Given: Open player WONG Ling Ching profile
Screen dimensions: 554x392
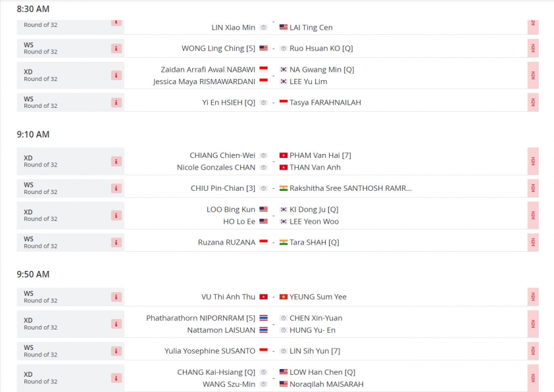Looking at the screenshot, I should (218, 49).
